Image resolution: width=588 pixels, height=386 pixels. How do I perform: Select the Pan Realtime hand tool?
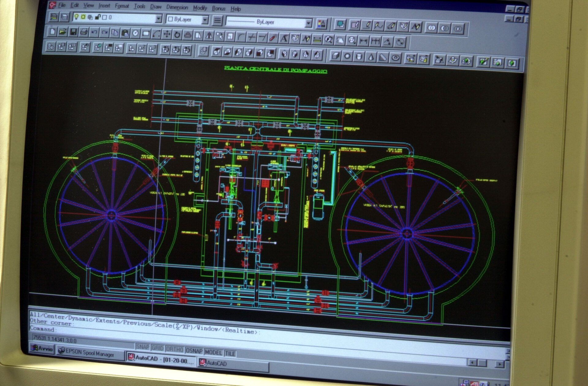[x=340, y=40]
